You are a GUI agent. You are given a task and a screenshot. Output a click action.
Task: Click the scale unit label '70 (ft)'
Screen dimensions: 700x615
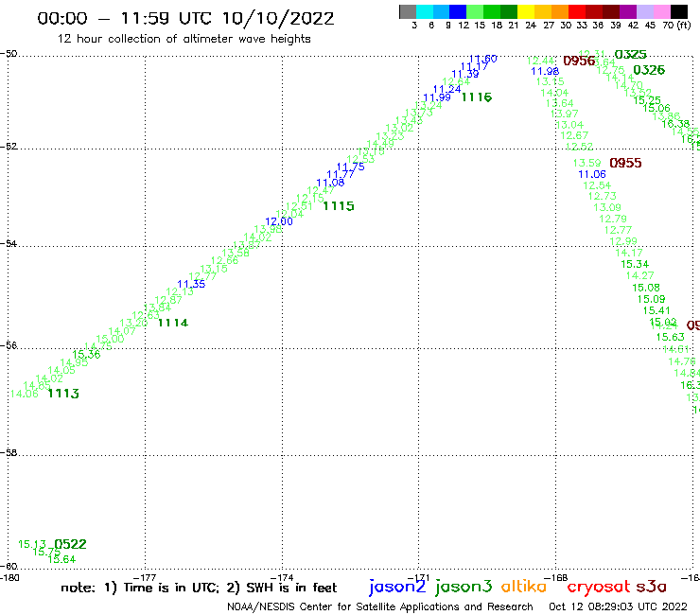point(676,26)
